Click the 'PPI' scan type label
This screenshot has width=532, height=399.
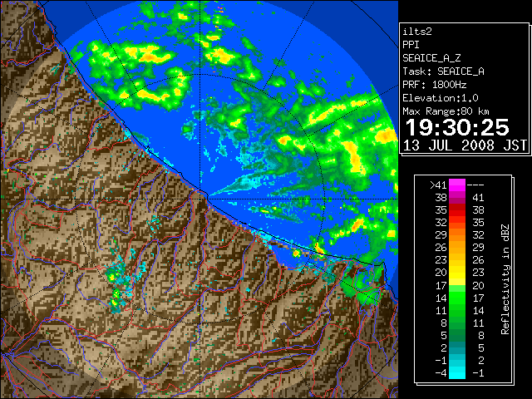[x=411, y=45]
